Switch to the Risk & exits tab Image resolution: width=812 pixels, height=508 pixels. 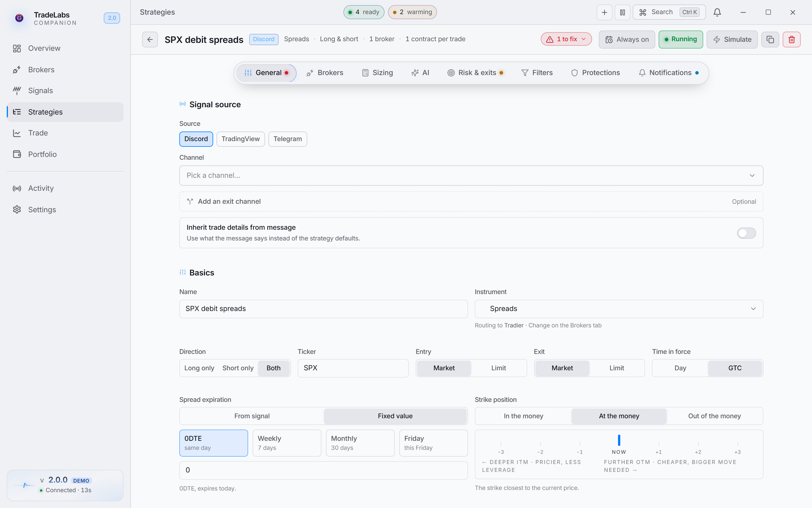click(x=475, y=73)
